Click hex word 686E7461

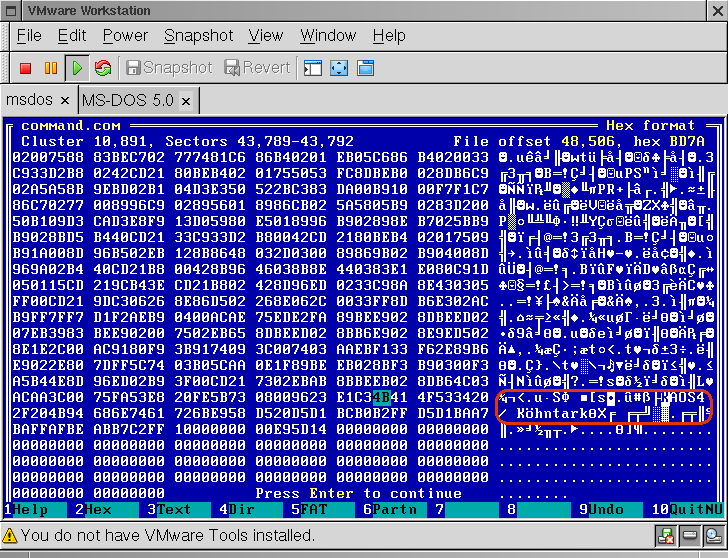[129, 413]
